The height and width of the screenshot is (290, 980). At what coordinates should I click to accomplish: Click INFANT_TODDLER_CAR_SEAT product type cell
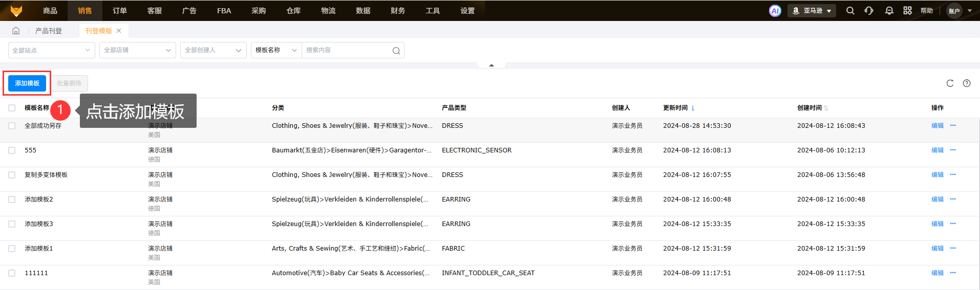click(488, 273)
